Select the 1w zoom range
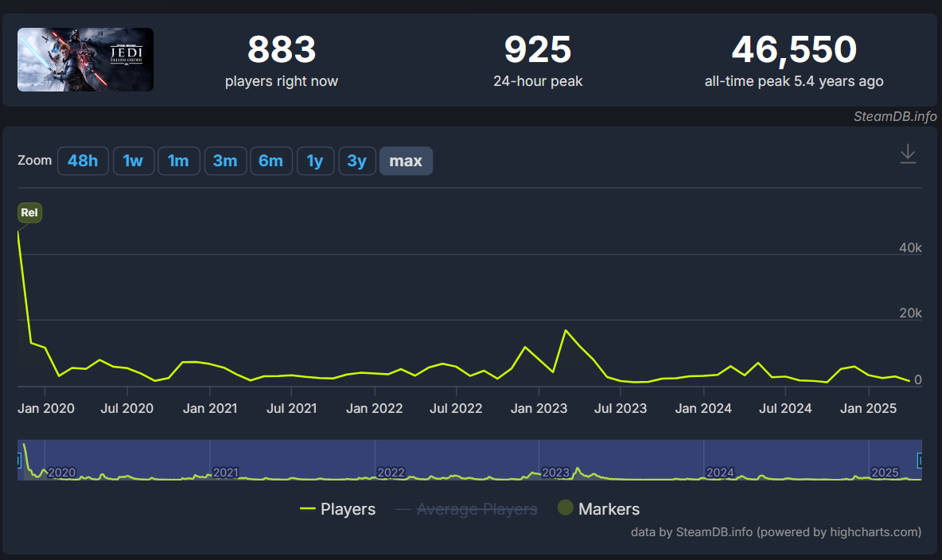Viewport: 942px width, 560px height. (134, 161)
